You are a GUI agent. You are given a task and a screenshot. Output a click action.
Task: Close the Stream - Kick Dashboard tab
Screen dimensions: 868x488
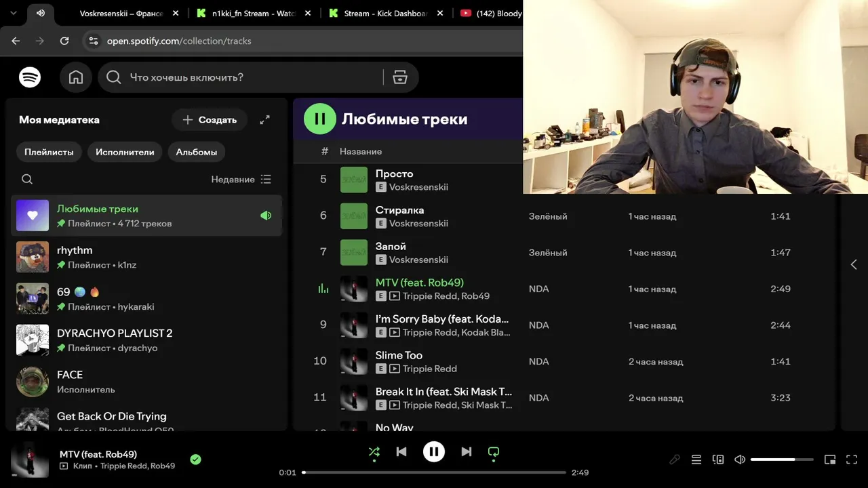tap(439, 13)
